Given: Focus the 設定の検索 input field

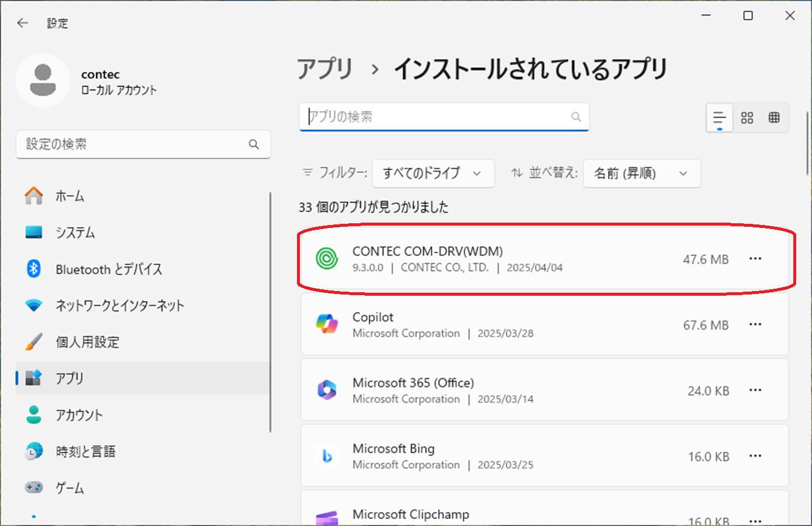Looking at the screenshot, I should click(x=143, y=144).
